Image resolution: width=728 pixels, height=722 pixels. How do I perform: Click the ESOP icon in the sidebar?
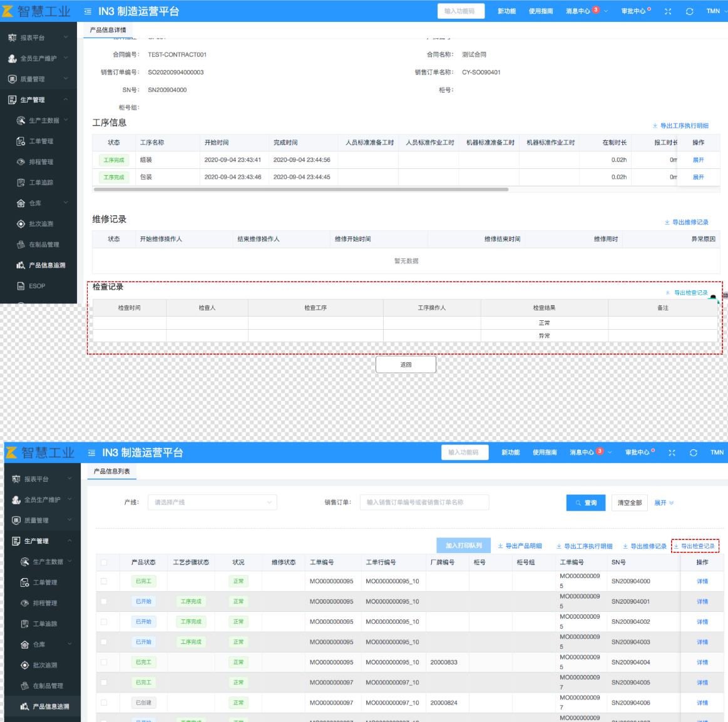click(21, 286)
